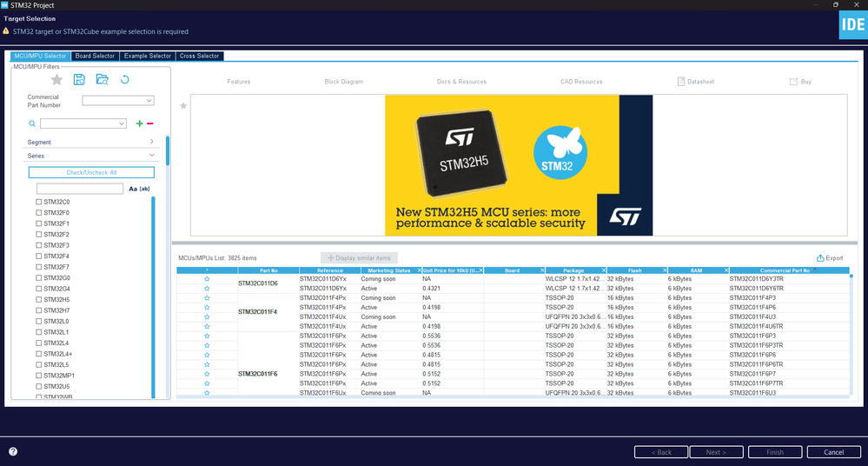Star the STM32C011F4U3 row

pos(207,317)
